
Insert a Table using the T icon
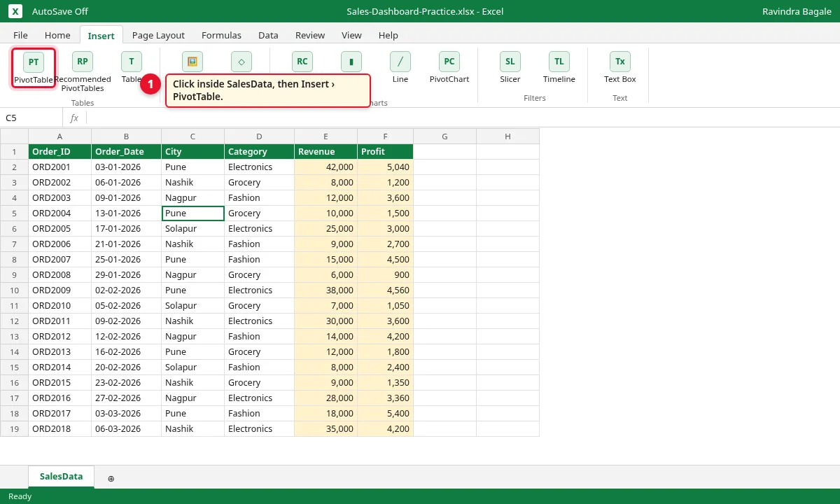pos(132,62)
